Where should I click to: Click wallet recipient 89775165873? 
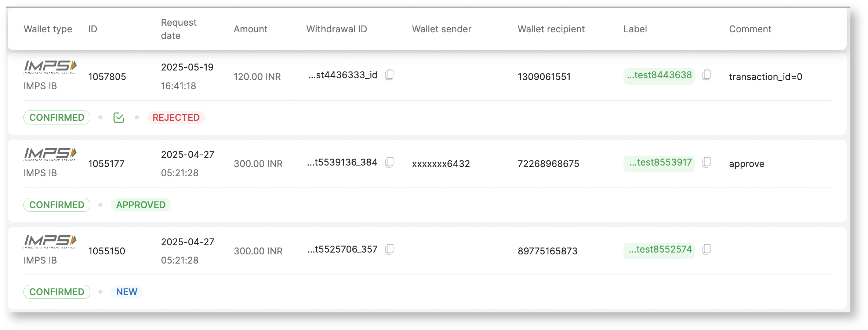(547, 251)
